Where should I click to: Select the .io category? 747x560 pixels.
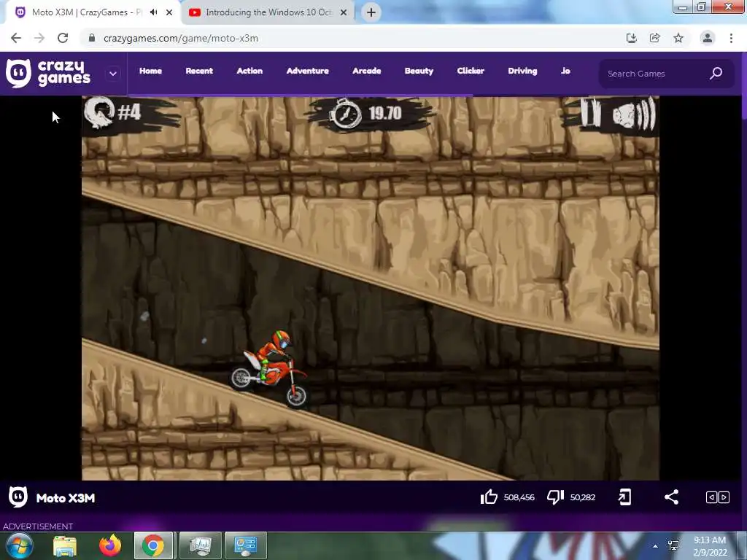(x=565, y=71)
